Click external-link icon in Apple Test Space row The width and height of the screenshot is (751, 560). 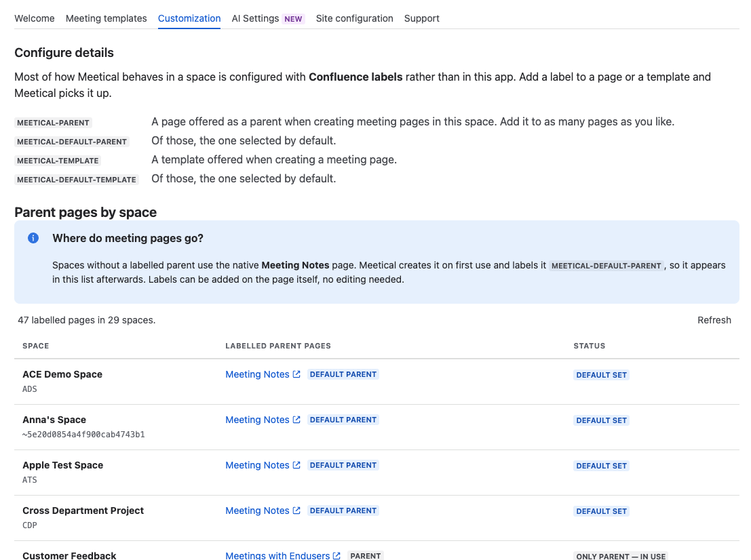click(296, 465)
